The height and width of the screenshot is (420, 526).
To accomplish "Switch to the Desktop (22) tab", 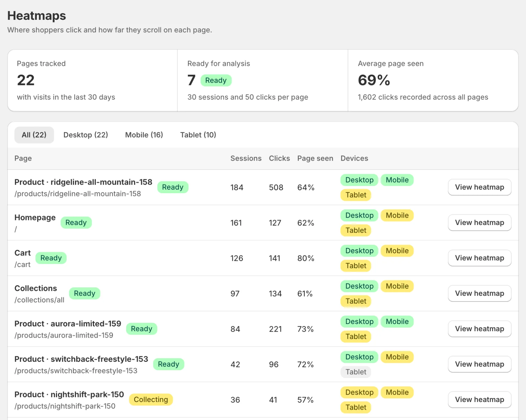I will click(86, 135).
